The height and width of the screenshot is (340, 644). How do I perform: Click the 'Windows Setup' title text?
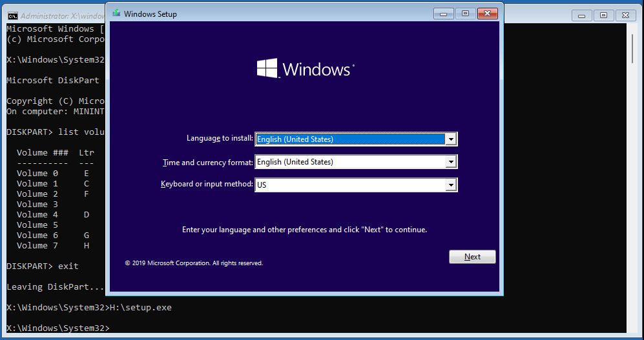[151, 14]
